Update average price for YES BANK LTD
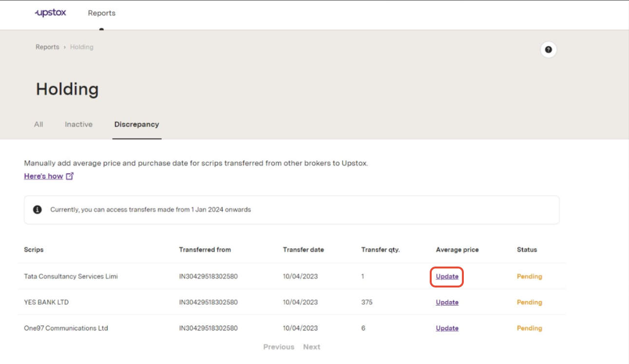The height and width of the screenshot is (364, 629). click(x=447, y=303)
